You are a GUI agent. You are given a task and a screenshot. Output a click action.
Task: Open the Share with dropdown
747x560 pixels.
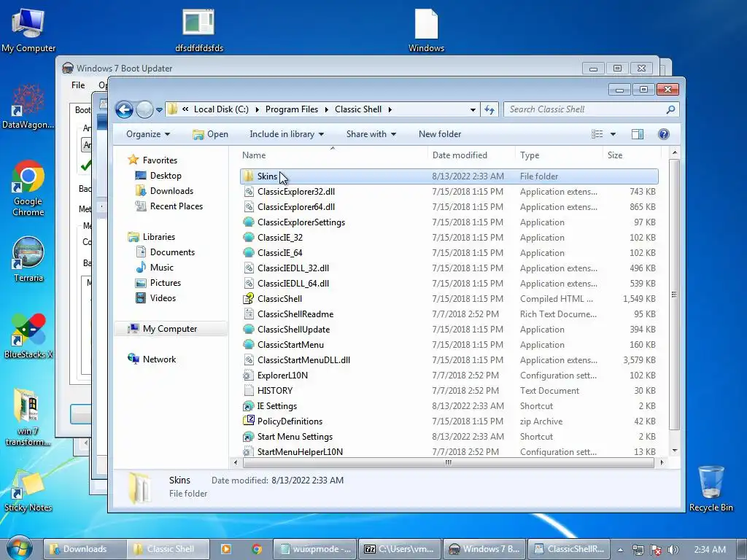[371, 134]
